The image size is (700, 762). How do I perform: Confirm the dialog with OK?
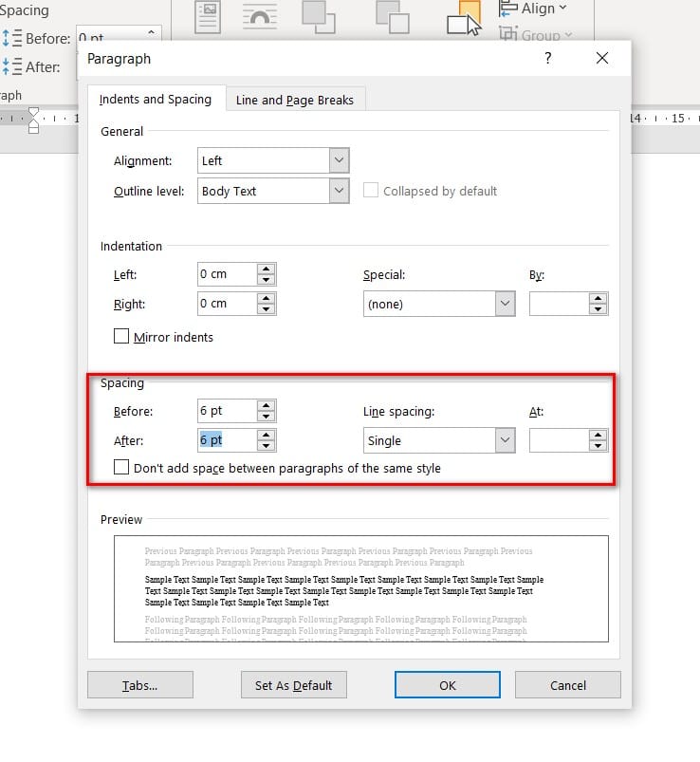pyautogui.click(x=448, y=685)
